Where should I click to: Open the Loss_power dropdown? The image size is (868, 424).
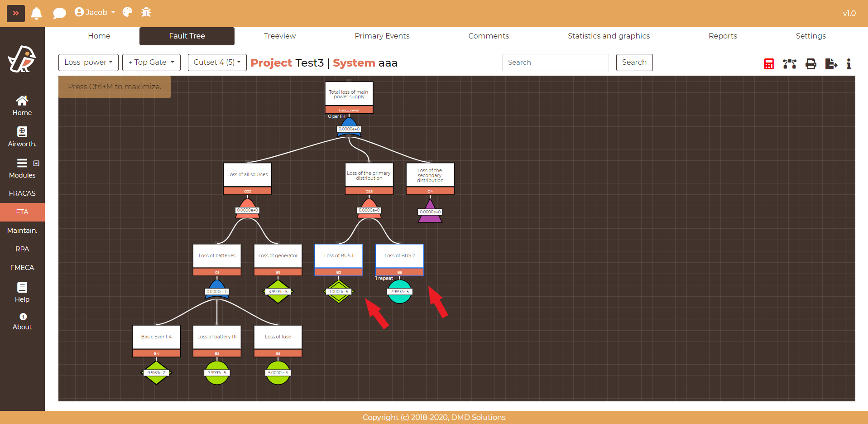point(88,63)
